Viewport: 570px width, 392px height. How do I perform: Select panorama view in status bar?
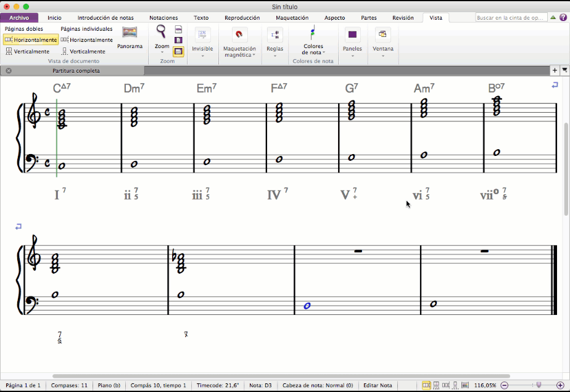click(465, 385)
